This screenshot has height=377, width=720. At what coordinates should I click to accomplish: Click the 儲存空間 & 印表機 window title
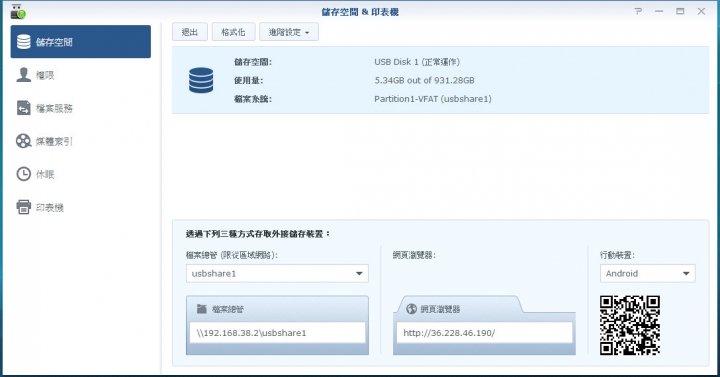click(360, 12)
